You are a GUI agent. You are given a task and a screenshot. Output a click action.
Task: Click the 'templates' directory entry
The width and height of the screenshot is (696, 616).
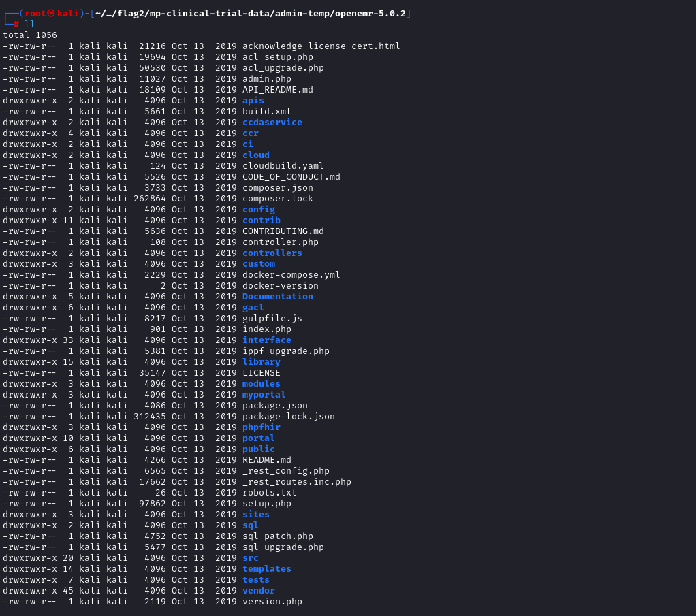click(266, 569)
